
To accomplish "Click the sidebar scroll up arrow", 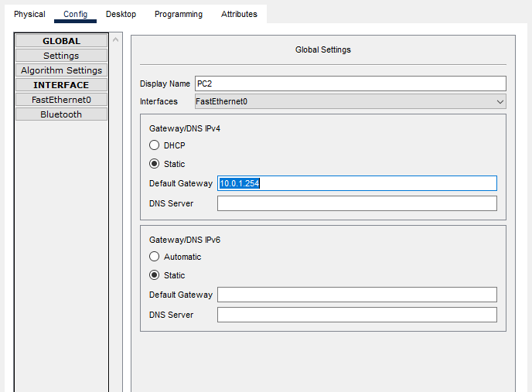I will click(116, 39).
